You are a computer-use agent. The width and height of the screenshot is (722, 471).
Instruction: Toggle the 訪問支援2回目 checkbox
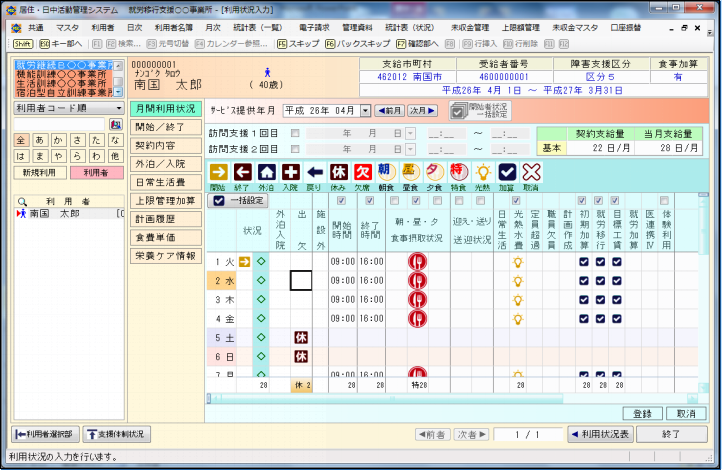(295, 148)
